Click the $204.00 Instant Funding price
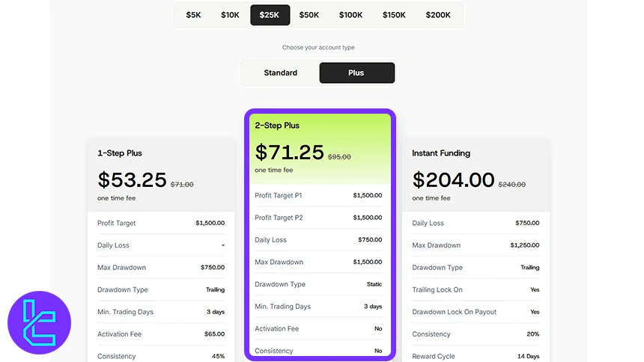The height and width of the screenshot is (362, 644). 453,180
